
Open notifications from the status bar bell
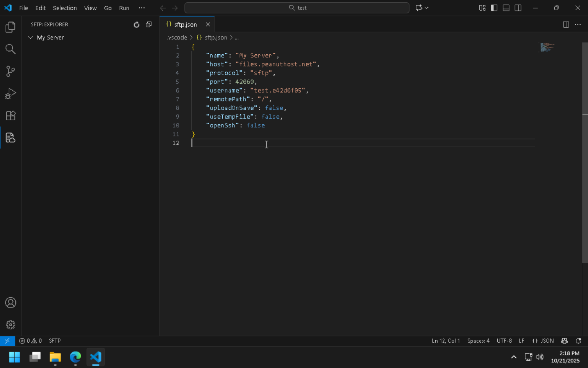click(579, 341)
